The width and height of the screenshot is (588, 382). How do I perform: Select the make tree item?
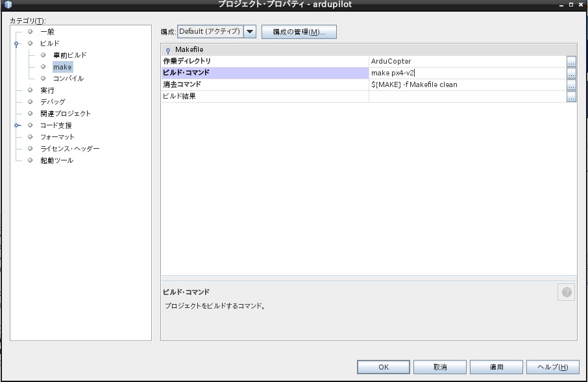(62, 67)
